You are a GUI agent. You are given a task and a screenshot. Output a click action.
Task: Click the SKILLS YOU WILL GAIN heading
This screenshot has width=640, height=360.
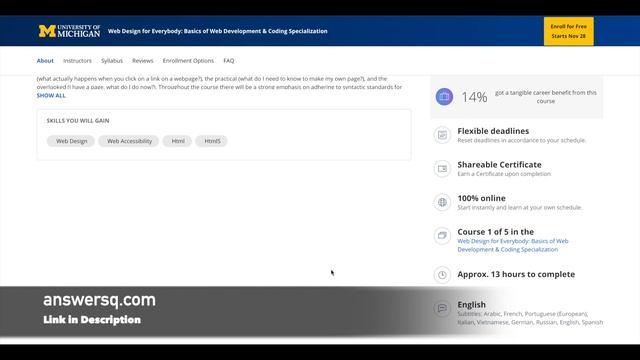(x=78, y=120)
